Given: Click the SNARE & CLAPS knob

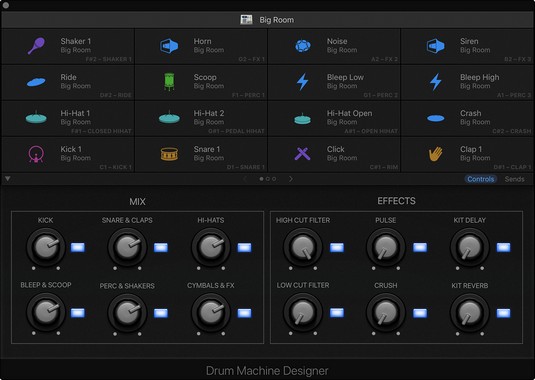Looking at the screenshot, I should coord(127,248).
